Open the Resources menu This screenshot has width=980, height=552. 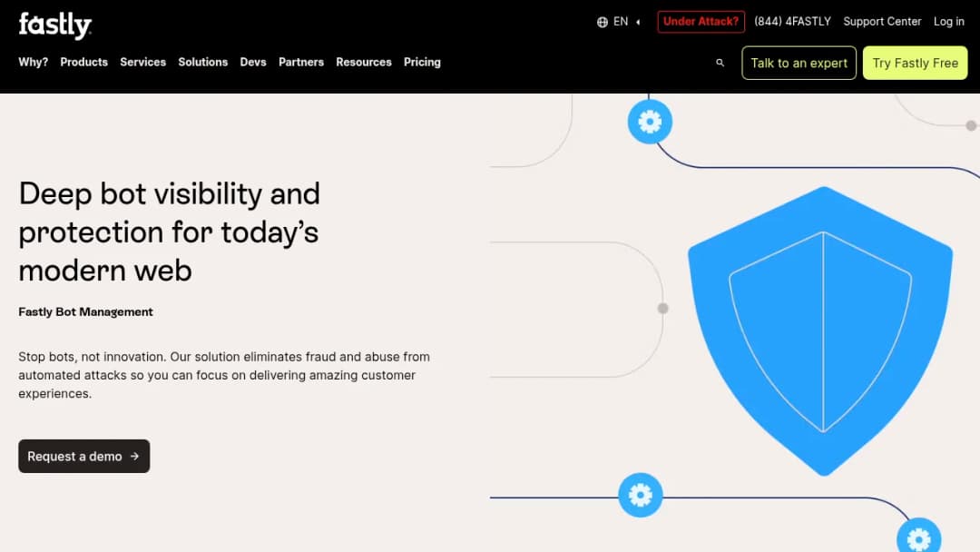click(364, 62)
